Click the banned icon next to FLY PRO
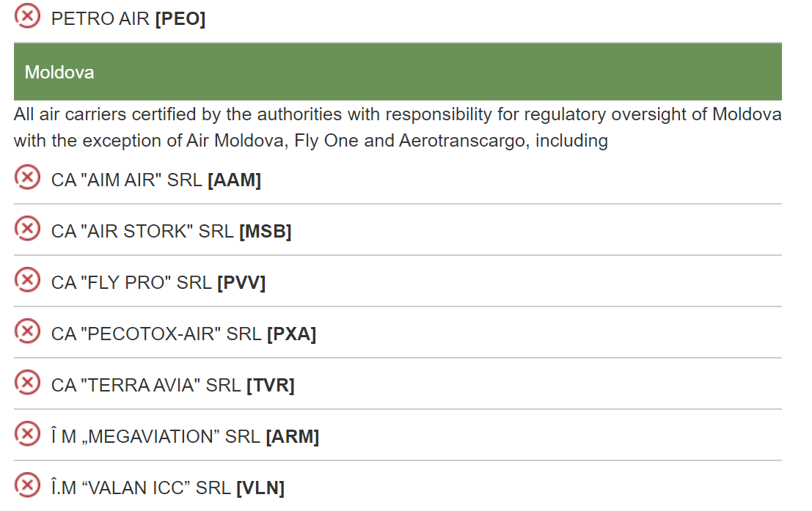 pos(28,281)
